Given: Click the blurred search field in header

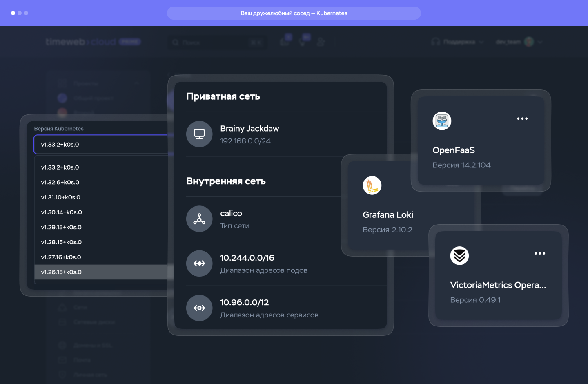Looking at the screenshot, I should (x=217, y=42).
